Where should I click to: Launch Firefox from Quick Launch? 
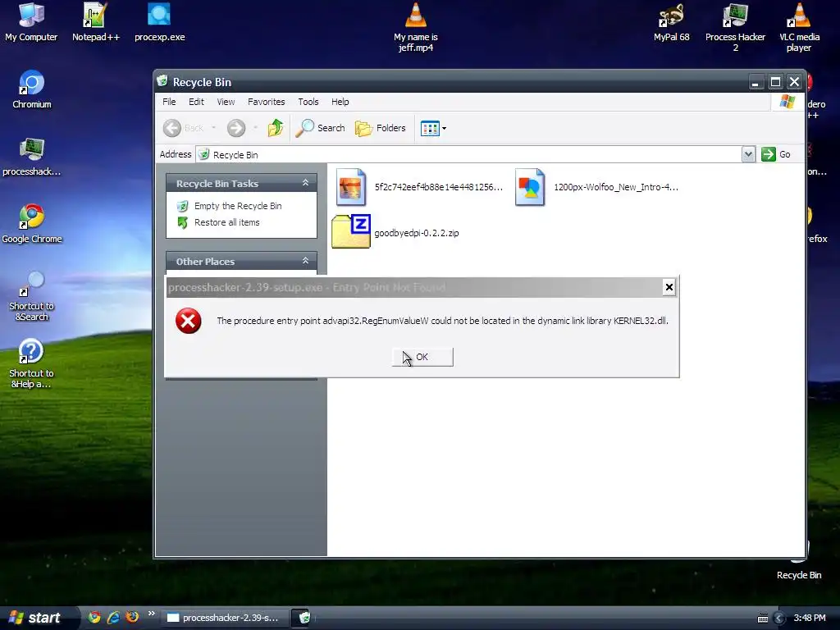(132, 617)
